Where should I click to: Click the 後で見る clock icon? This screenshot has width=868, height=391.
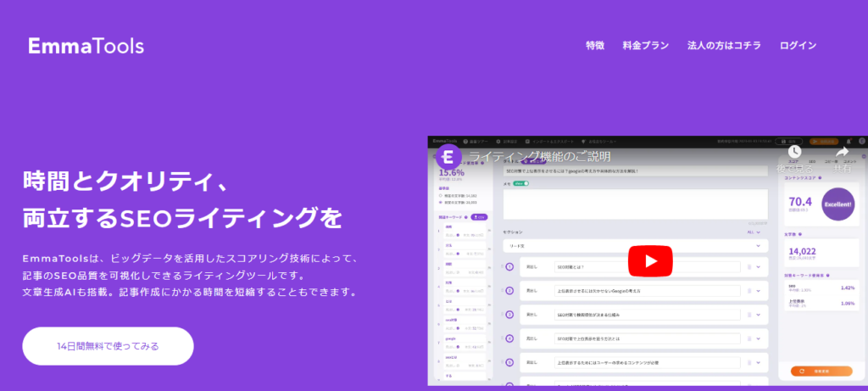pos(794,151)
